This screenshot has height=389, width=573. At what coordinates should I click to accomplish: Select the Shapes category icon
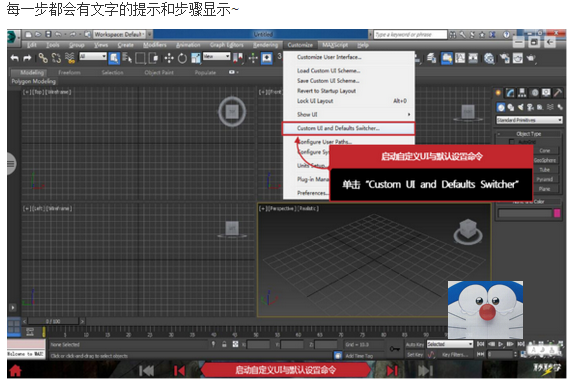[511, 107]
